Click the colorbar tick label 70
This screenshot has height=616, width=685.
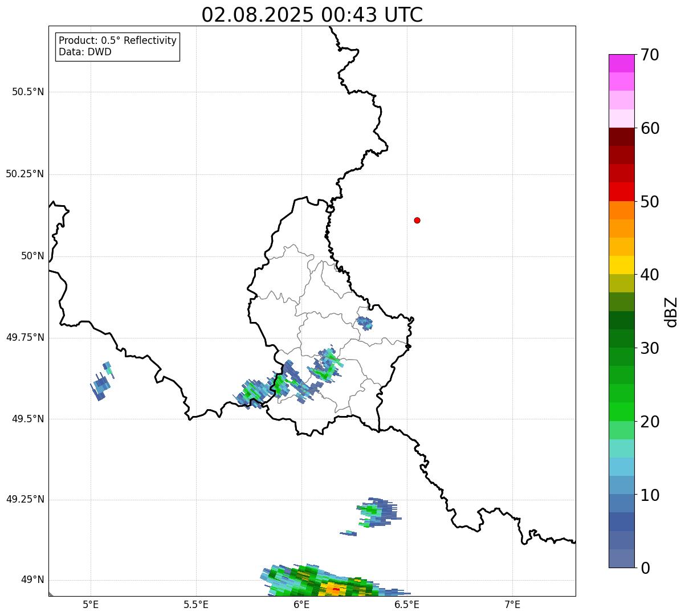pyautogui.click(x=650, y=55)
